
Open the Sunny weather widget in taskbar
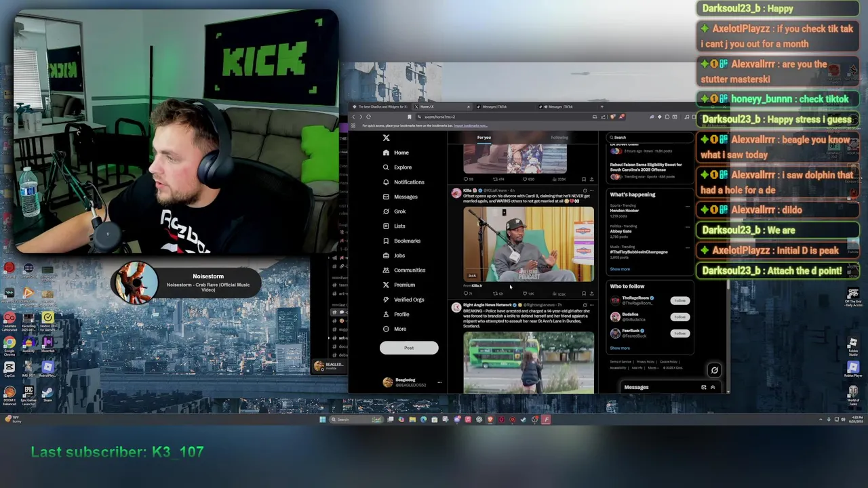(x=14, y=420)
